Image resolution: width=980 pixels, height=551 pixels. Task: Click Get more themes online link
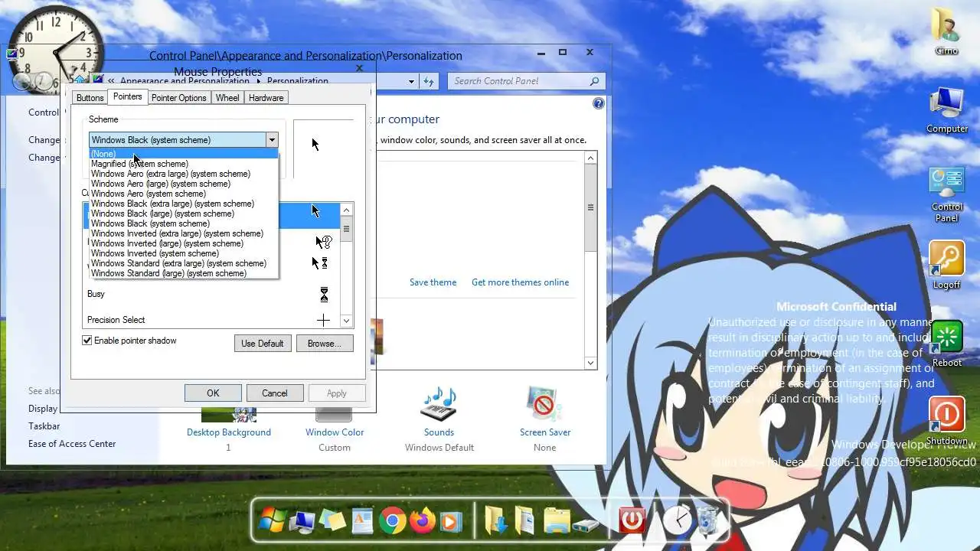coord(520,282)
